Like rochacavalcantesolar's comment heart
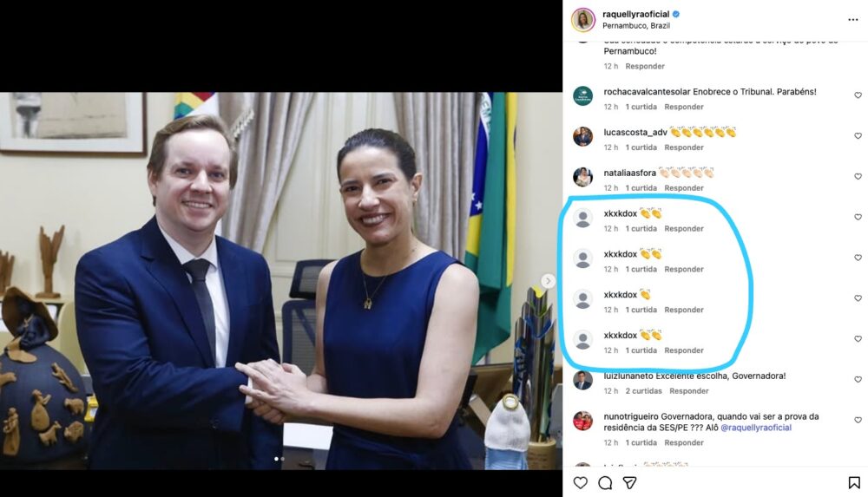Image resolution: width=868 pixels, height=497 pixels. click(x=858, y=95)
